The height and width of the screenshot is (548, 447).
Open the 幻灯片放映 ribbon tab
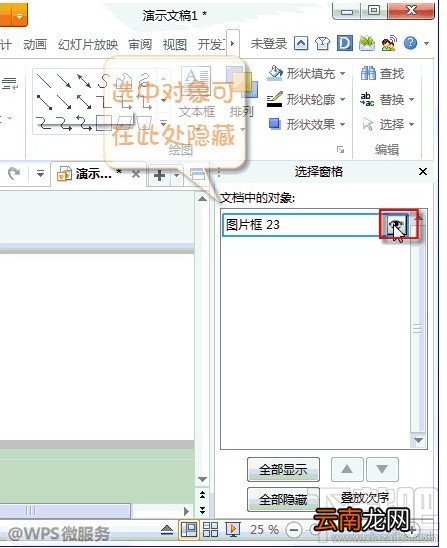click(x=88, y=44)
